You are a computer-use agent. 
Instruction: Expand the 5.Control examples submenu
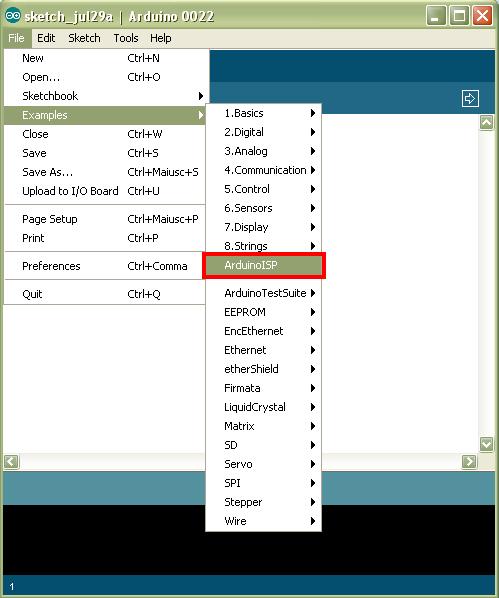point(264,189)
